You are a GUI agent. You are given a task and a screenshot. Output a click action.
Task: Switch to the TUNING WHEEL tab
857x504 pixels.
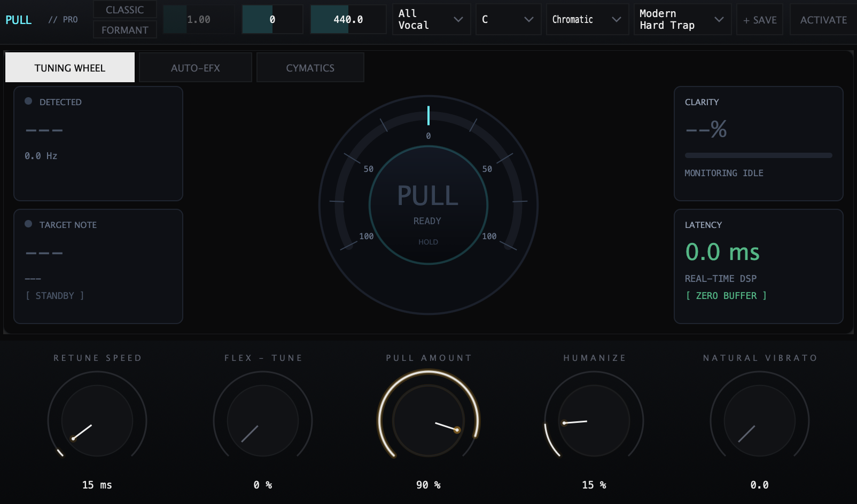click(70, 68)
